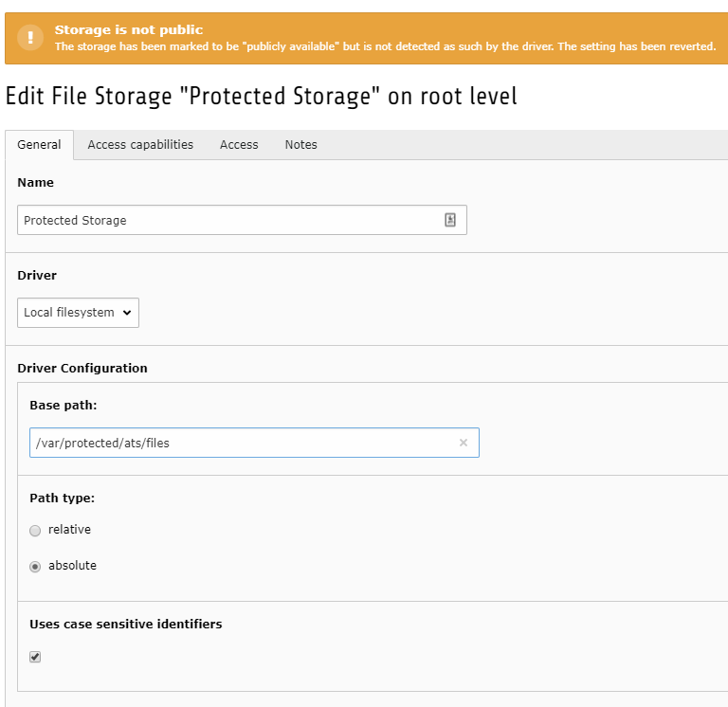Select the absolute path type radio button
The height and width of the screenshot is (707, 728).
coord(36,567)
